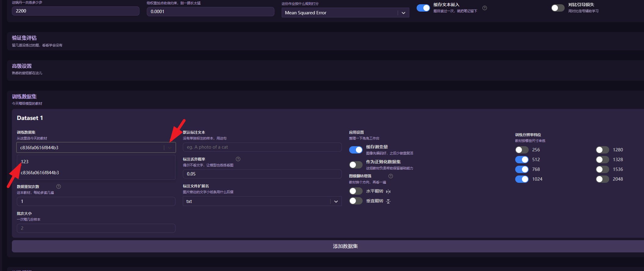The height and width of the screenshot is (271, 644).
Task: Click the horizontal flip icon beside 水平翻转
Action: [x=388, y=192]
